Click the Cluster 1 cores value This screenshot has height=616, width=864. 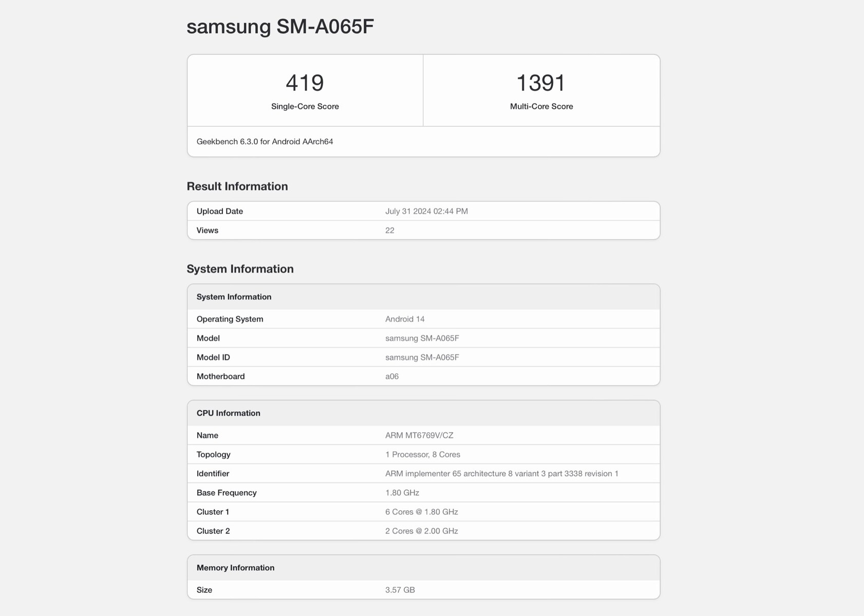pyautogui.click(x=421, y=512)
